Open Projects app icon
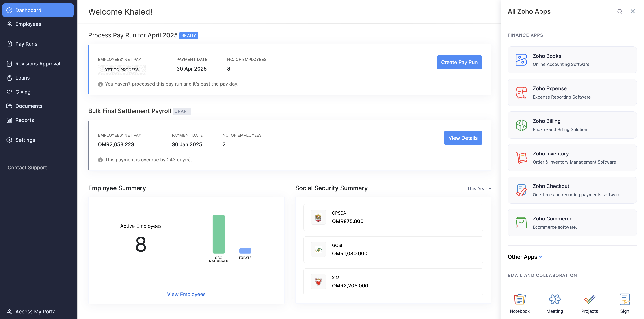The height and width of the screenshot is (319, 644). coord(589,299)
